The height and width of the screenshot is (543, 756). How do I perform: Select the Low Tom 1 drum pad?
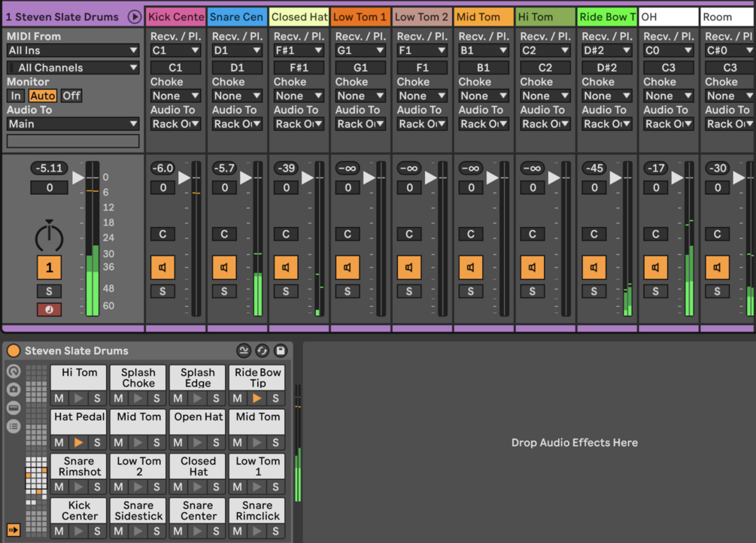point(257,466)
